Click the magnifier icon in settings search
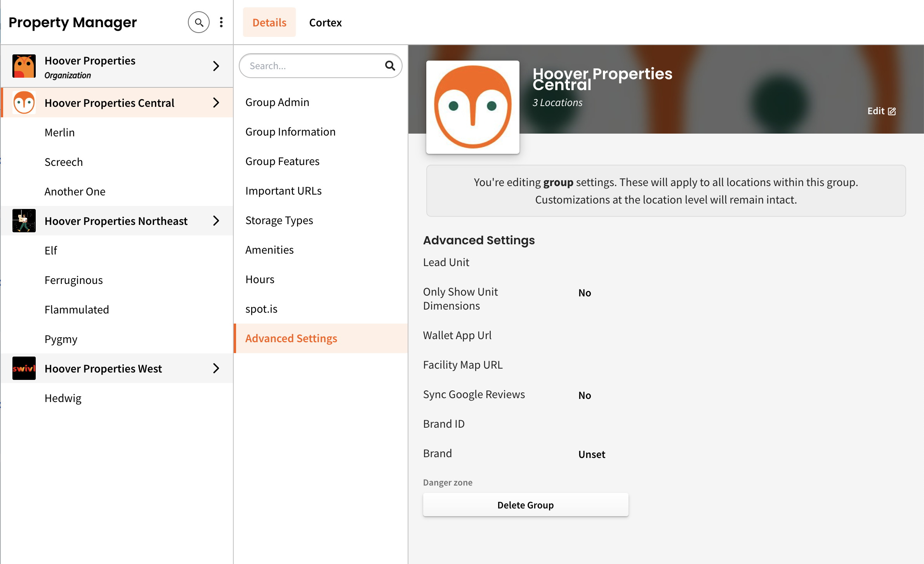The height and width of the screenshot is (564, 924). pos(390,66)
